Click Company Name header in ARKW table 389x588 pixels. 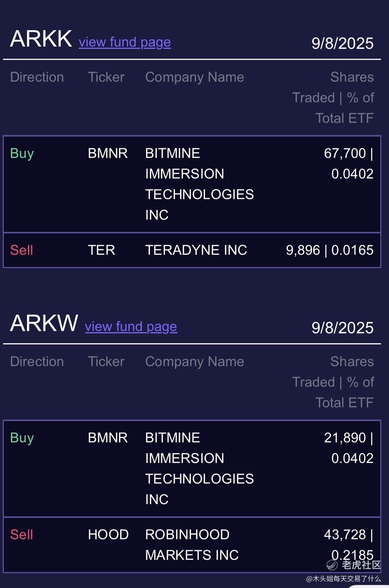click(195, 361)
